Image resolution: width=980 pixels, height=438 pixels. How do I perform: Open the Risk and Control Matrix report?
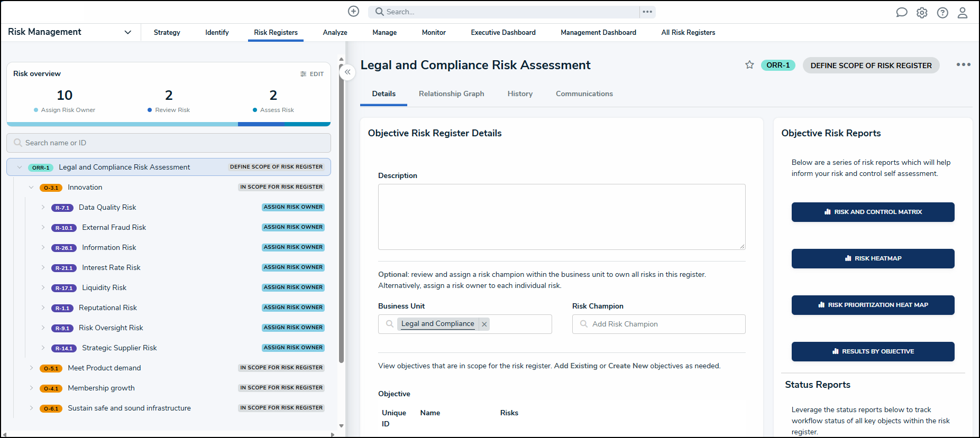(873, 212)
